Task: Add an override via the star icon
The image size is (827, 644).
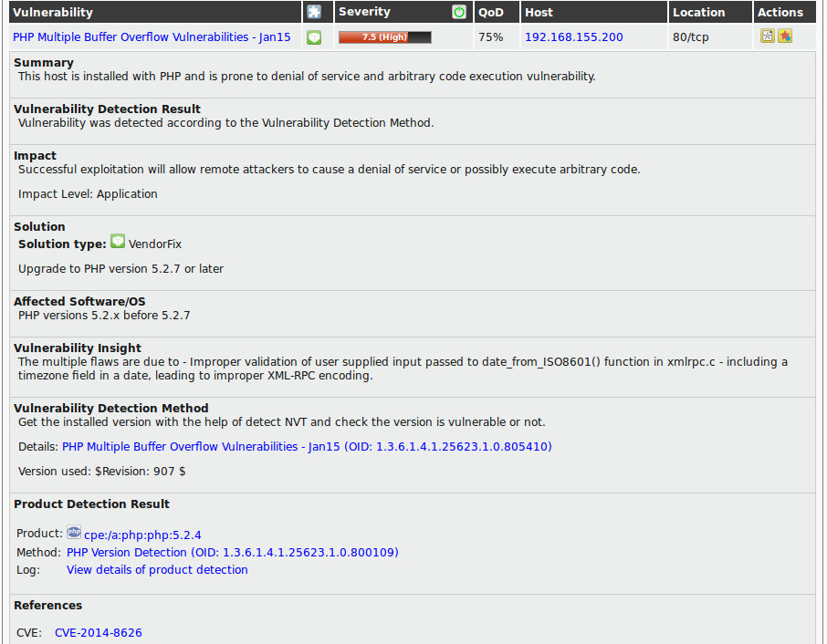Action: coord(785,36)
